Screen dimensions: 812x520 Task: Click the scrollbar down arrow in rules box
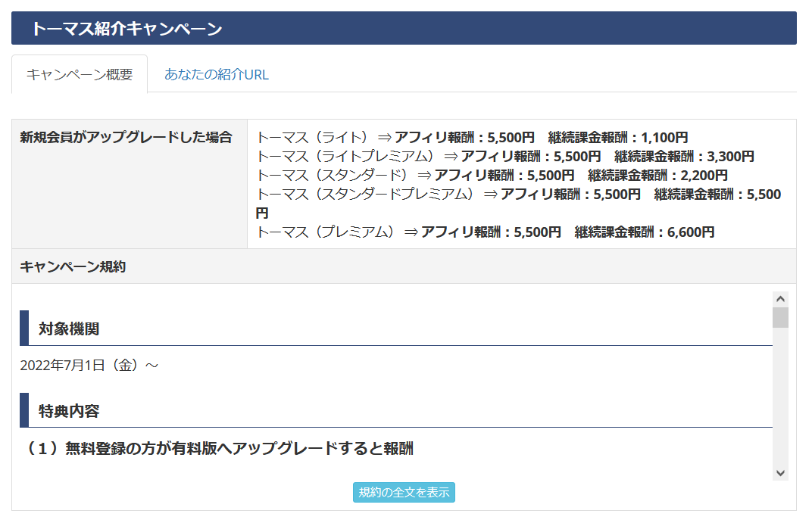pos(780,472)
